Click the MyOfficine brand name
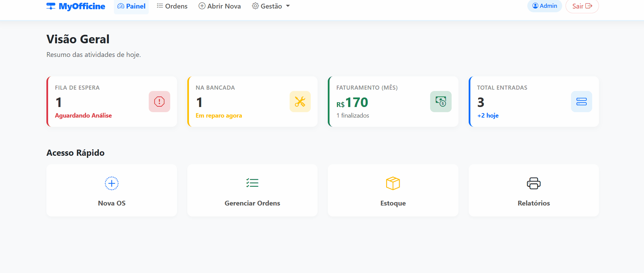644x273 pixels. click(x=82, y=6)
